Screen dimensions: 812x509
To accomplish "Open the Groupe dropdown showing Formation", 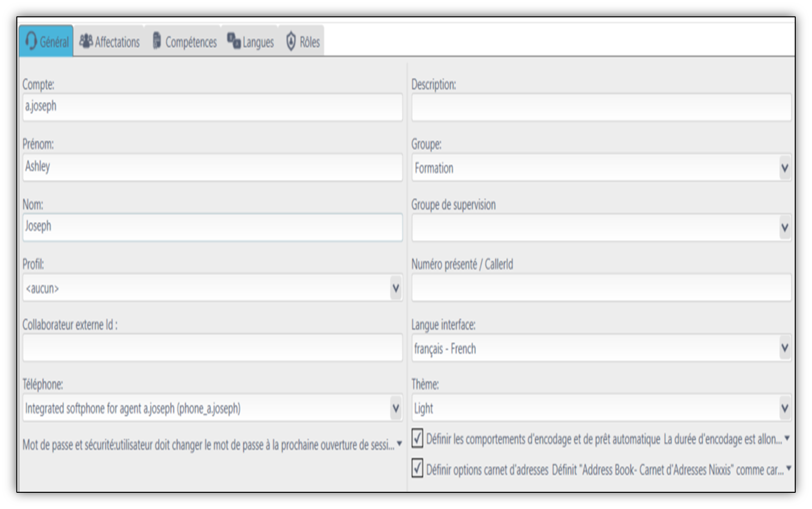I will click(601, 167).
